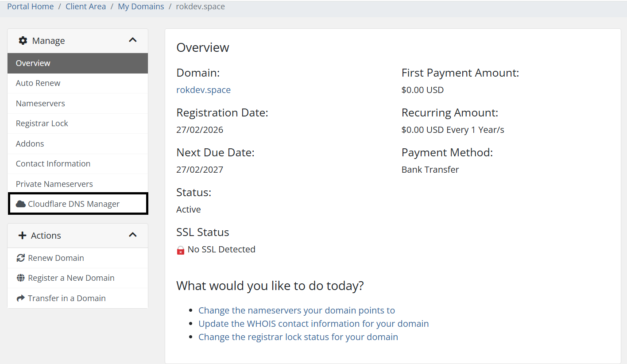Click the plus icon on the Actions panel
627x364 pixels.
(x=22, y=235)
